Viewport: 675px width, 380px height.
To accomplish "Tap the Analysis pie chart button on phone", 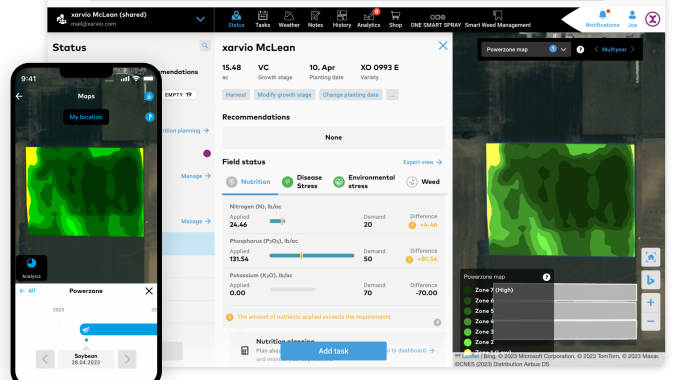I will (31, 267).
